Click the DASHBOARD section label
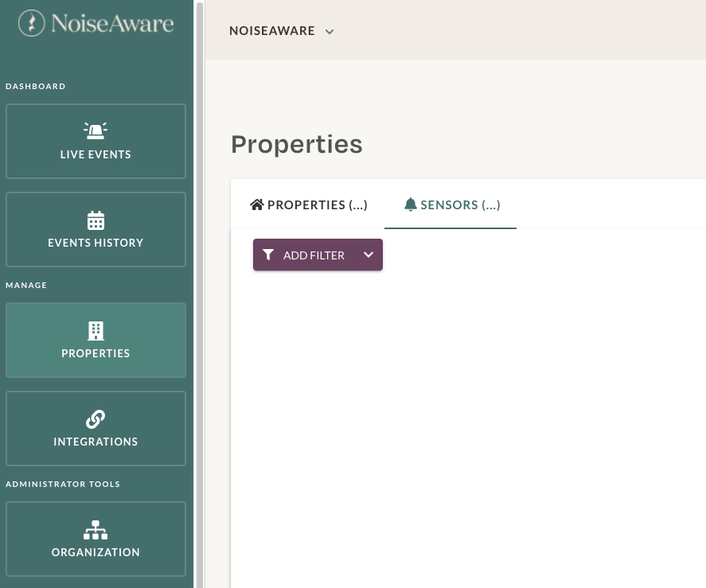The width and height of the screenshot is (706, 588). click(x=36, y=86)
